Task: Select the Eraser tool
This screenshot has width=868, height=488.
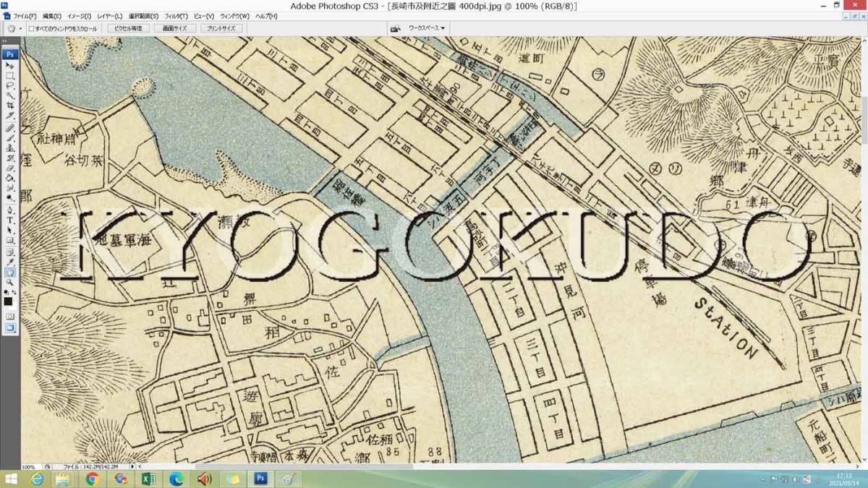Action: pyautogui.click(x=11, y=168)
